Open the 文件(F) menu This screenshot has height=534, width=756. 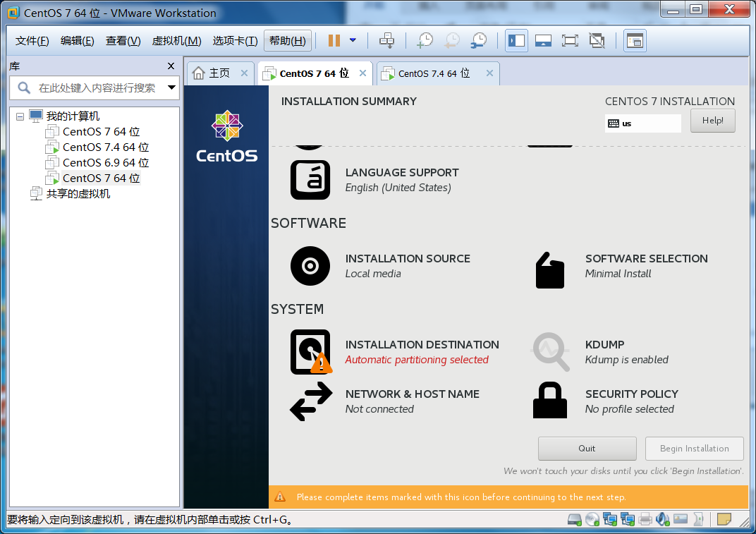click(32, 40)
